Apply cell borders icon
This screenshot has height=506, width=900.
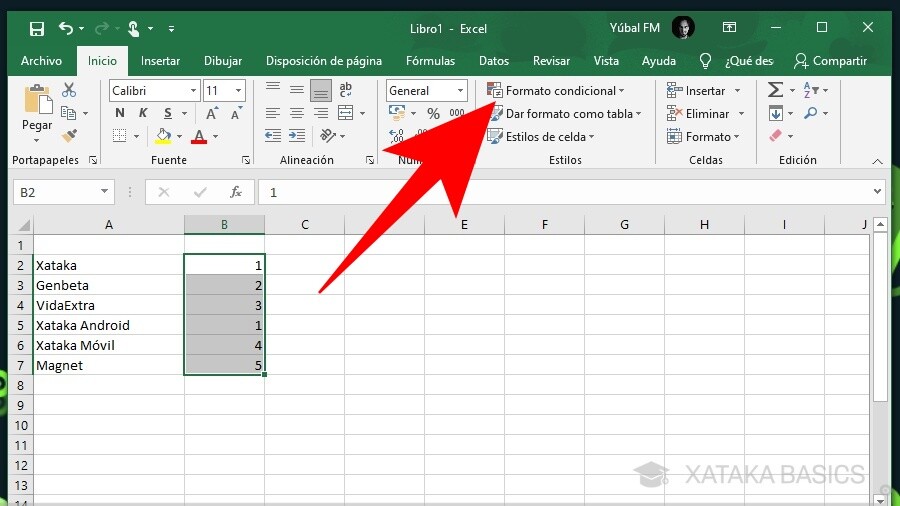tap(119, 136)
